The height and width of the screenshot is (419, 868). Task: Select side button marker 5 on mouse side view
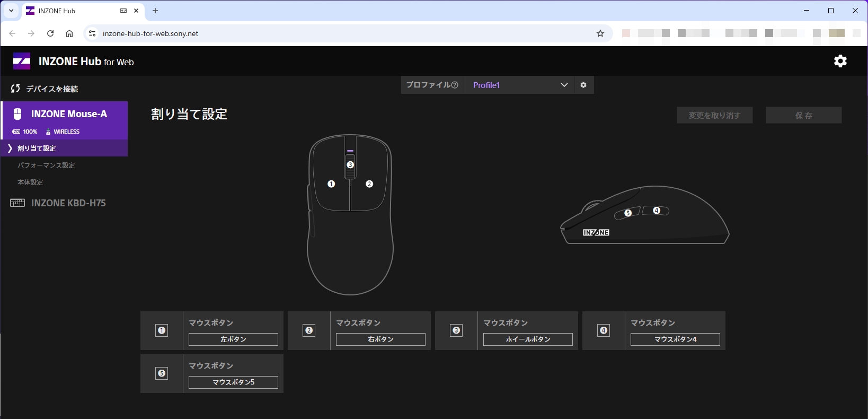click(628, 213)
